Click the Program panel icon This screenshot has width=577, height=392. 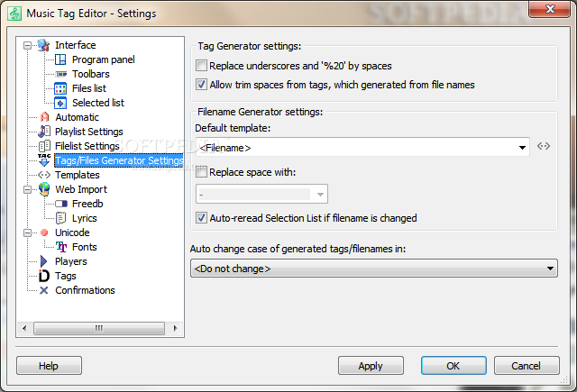[60, 59]
